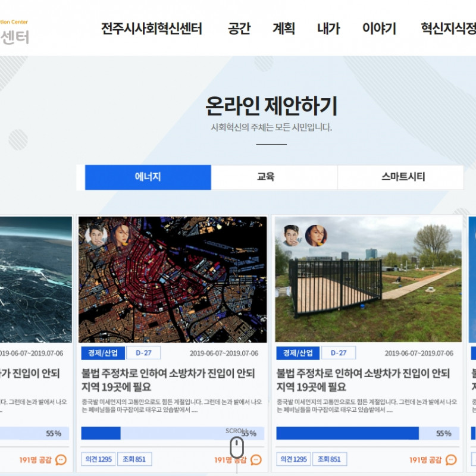Click the comment bubble icon on the map card
This screenshot has height=476, width=476.
pyautogui.click(x=256, y=460)
